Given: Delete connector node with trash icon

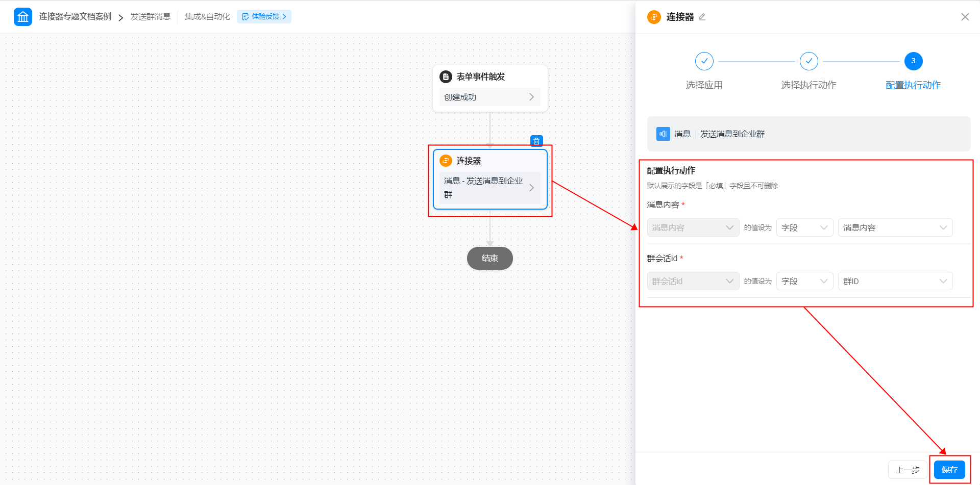Looking at the screenshot, I should click(x=536, y=141).
